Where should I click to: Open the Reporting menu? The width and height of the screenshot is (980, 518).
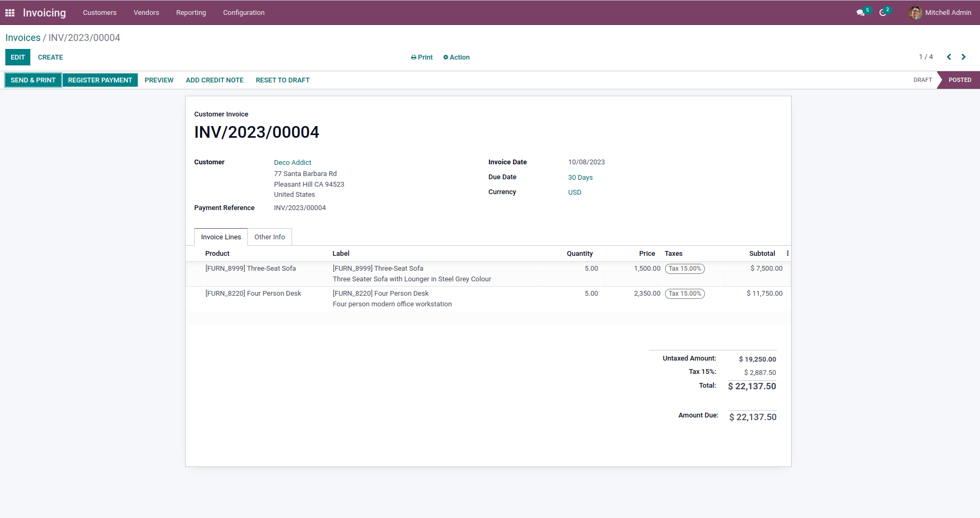(x=191, y=13)
